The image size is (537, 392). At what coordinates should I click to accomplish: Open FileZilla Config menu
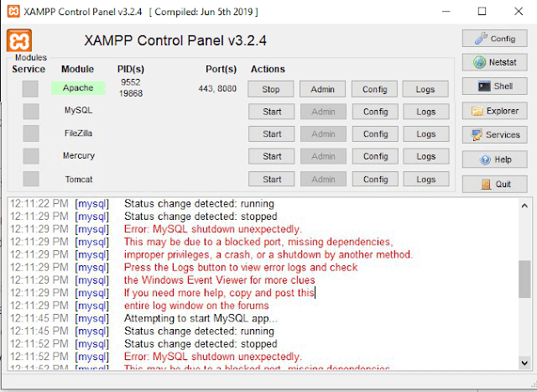tap(375, 134)
